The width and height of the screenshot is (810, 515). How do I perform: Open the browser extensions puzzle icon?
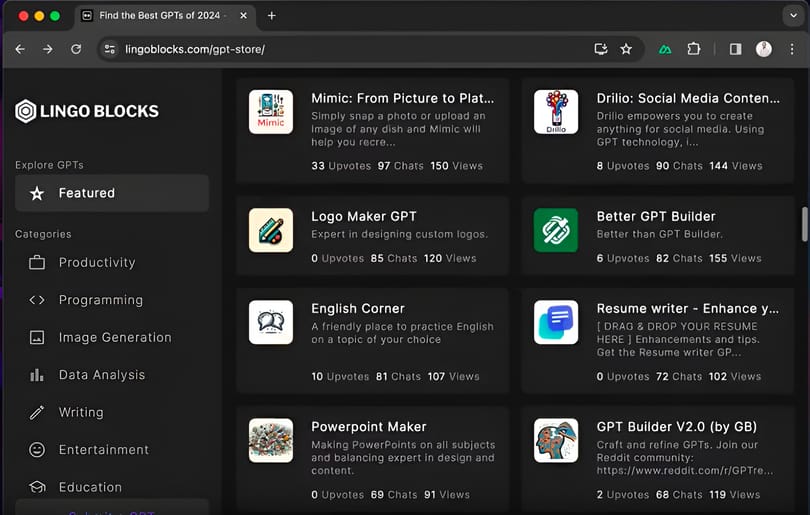tap(694, 49)
